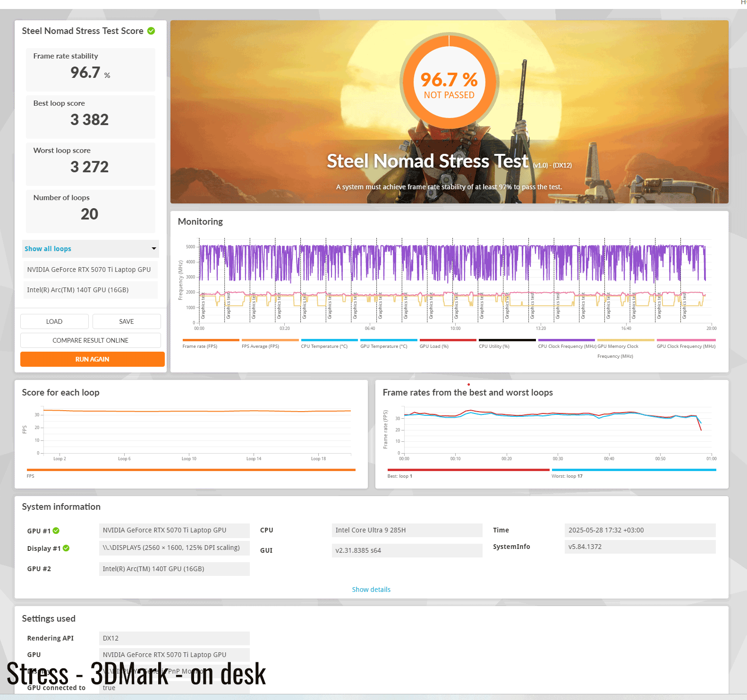Click the green checkmark next to Display #1
Image resolution: width=747 pixels, height=700 pixels.
(66, 548)
